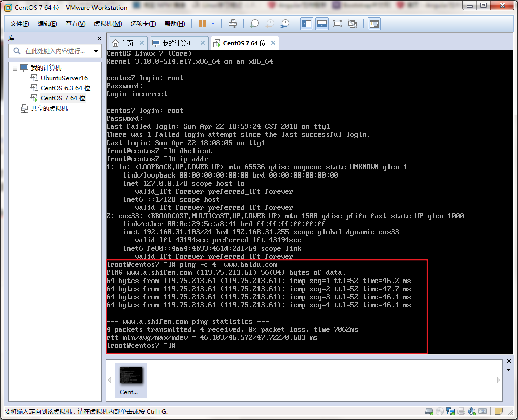This screenshot has height=420, width=518.
Task: Open the power options dropdown arrow
Action: click(213, 24)
